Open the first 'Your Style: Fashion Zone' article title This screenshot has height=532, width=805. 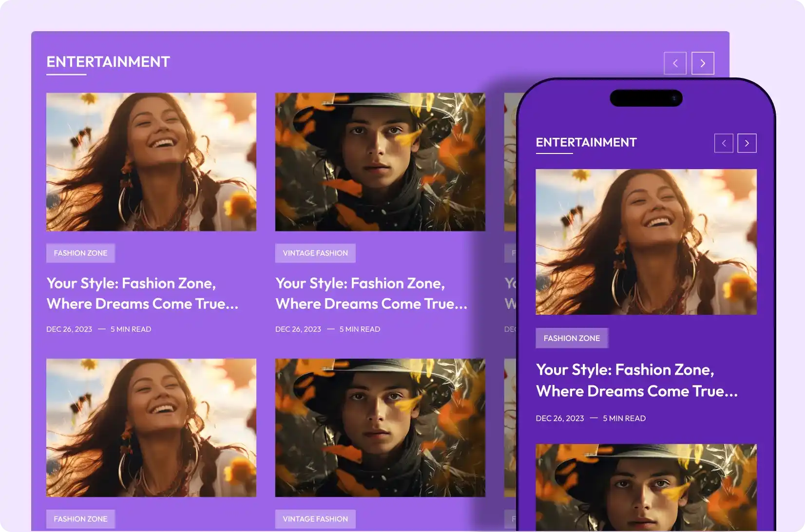point(142,293)
